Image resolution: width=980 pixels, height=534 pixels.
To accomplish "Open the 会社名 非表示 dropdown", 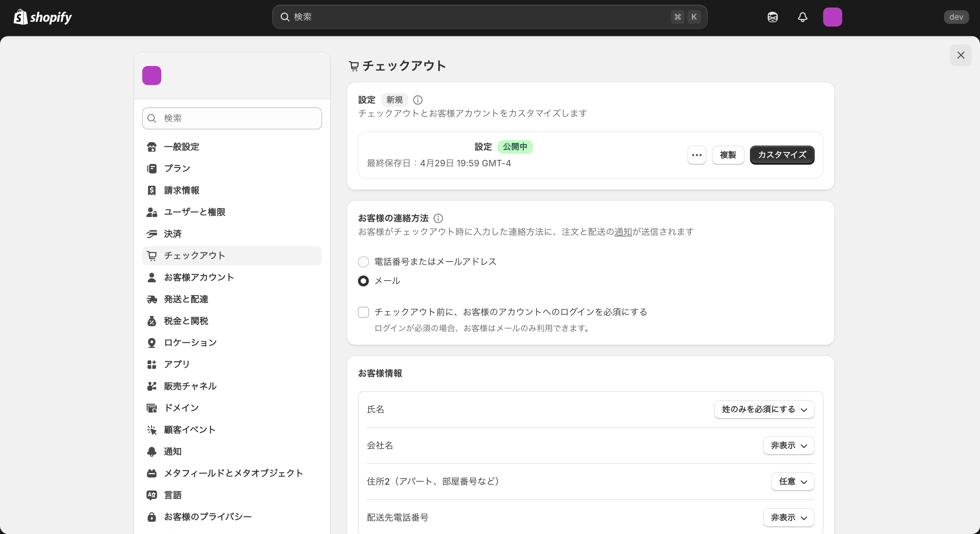I will (788, 445).
